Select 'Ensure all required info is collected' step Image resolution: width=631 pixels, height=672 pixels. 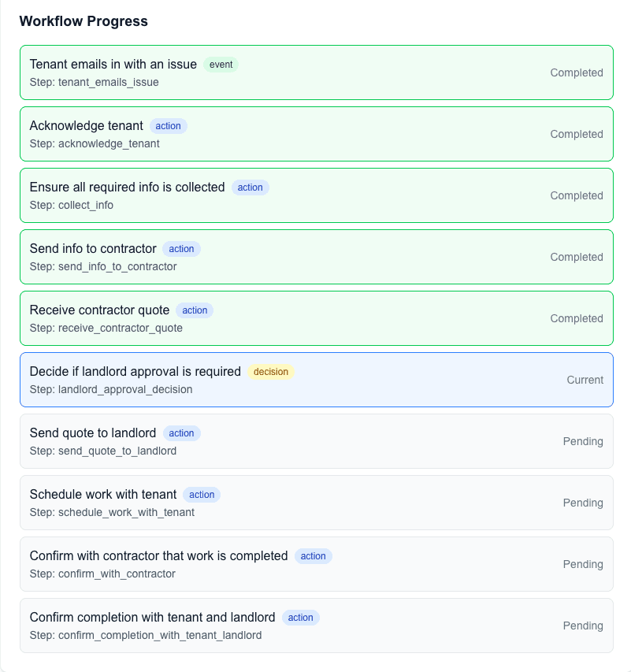127,187
